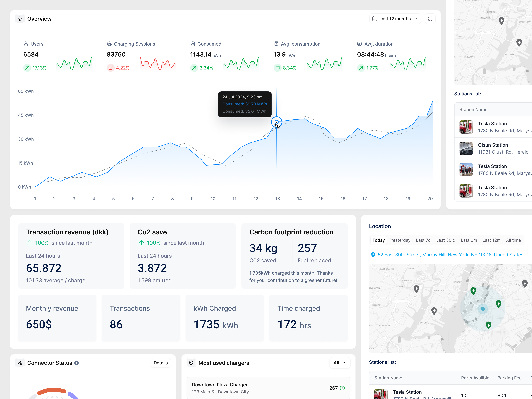This screenshot has height=399, width=532.
Task: Open the 52 East 39th Street address link
Action: (x=450, y=255)
